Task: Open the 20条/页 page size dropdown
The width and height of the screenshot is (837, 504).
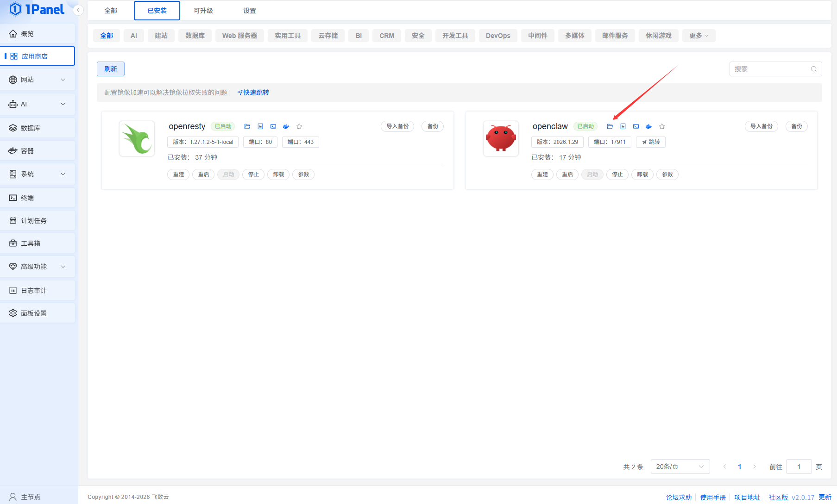Action: pyautogui.click(x=680, y=467)
